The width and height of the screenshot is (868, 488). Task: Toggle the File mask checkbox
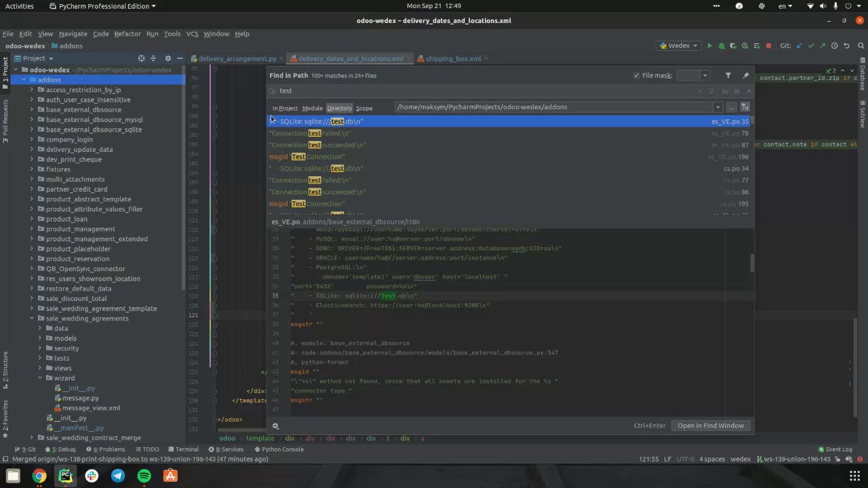coord(636,75)
